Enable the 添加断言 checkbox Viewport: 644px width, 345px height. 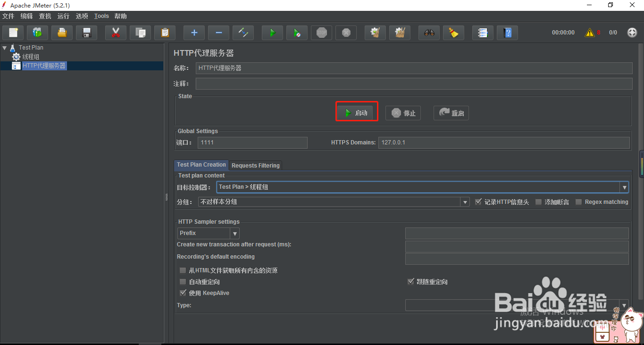coord(539,202)
